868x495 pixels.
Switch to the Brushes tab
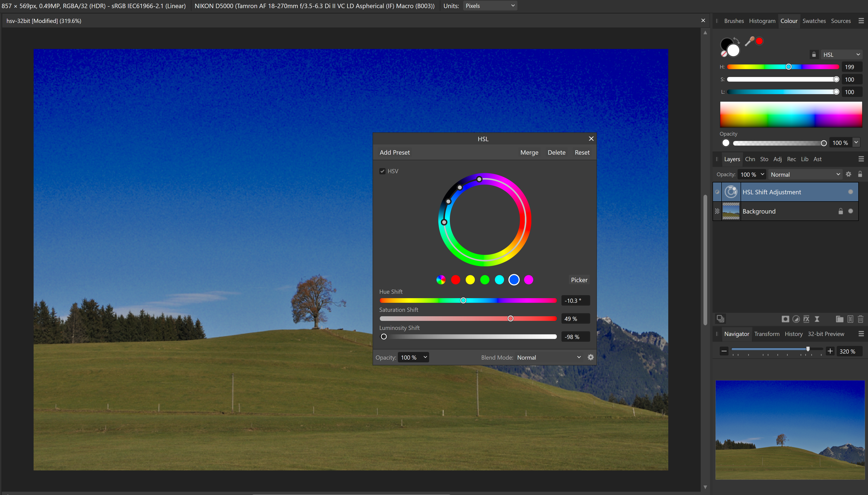pyautogui.click(x=734, y=21)
